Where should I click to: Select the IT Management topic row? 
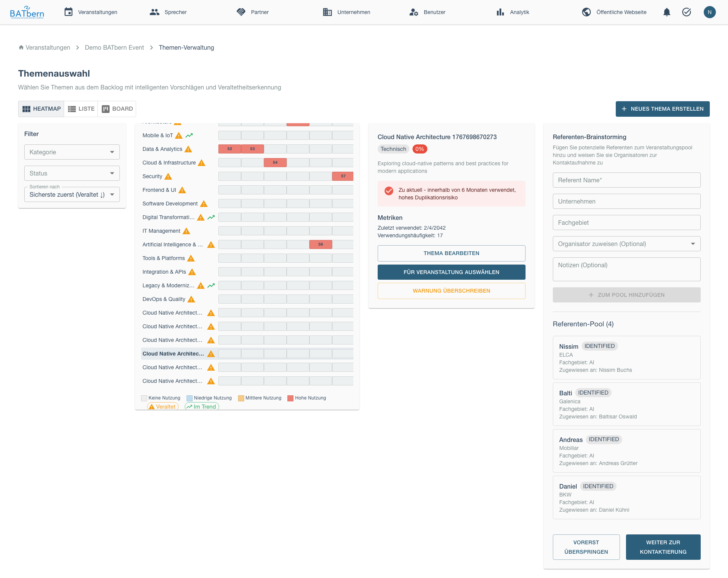pos(248,231)
